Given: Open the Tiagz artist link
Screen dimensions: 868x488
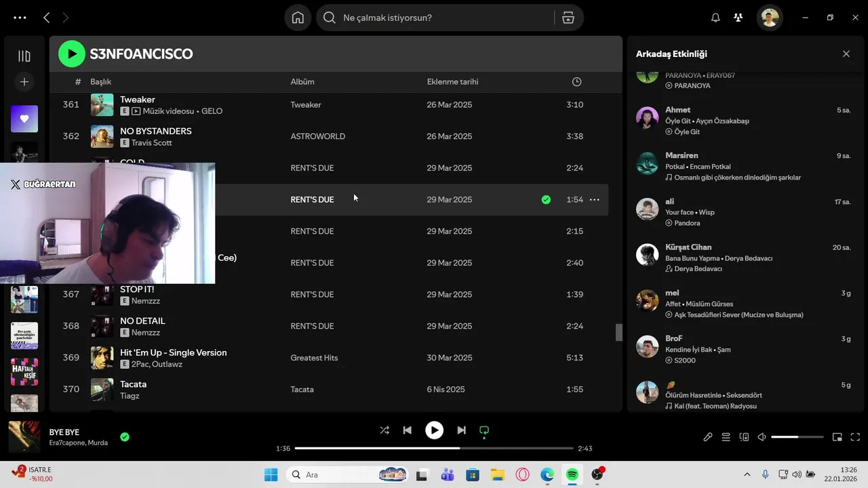Looking at the screenshot, I should [x=130, y=396].
